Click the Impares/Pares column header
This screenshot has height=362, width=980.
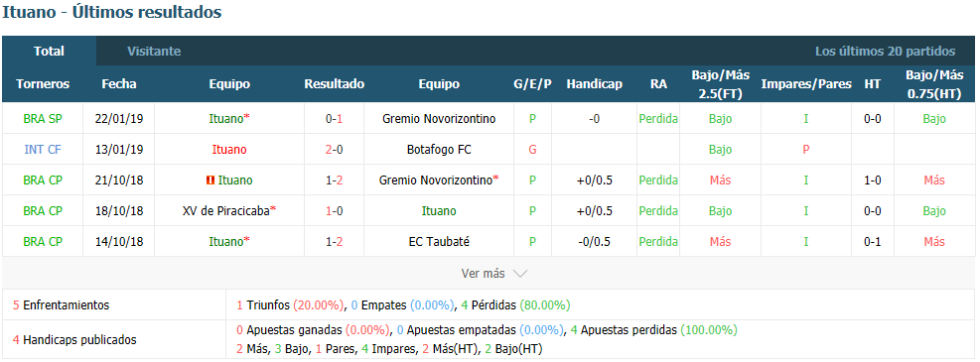806,84
